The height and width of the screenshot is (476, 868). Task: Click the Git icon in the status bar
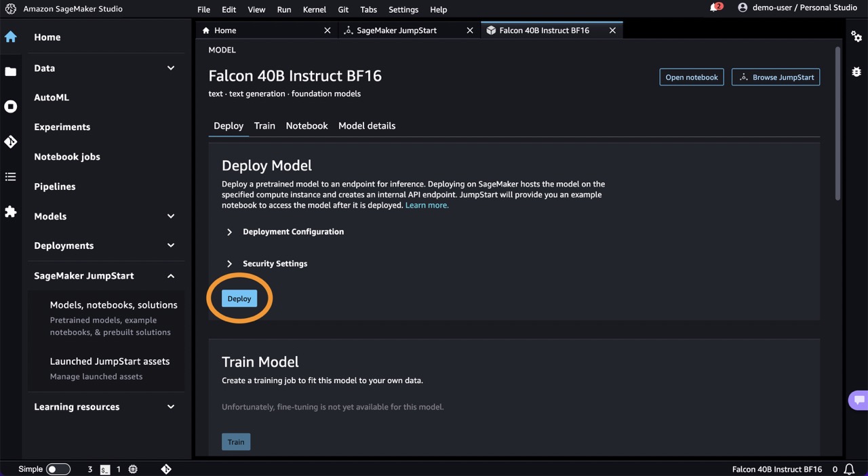166,469
